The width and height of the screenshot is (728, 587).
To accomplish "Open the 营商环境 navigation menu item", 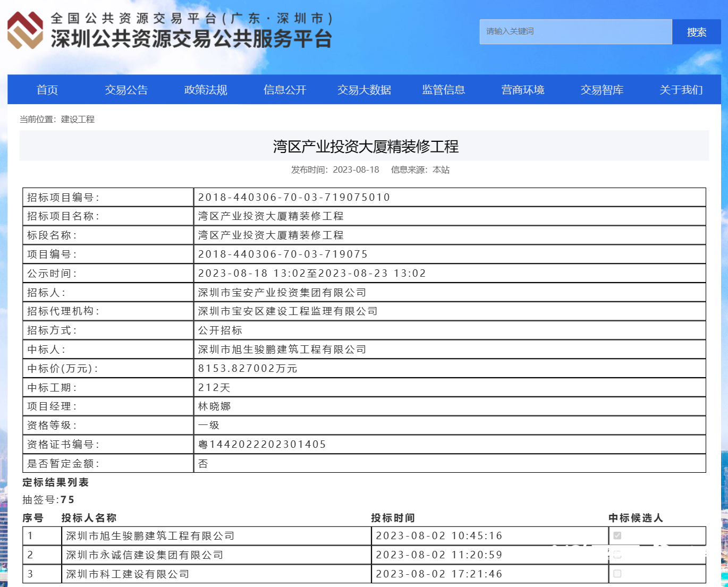I will click(523, 90).
